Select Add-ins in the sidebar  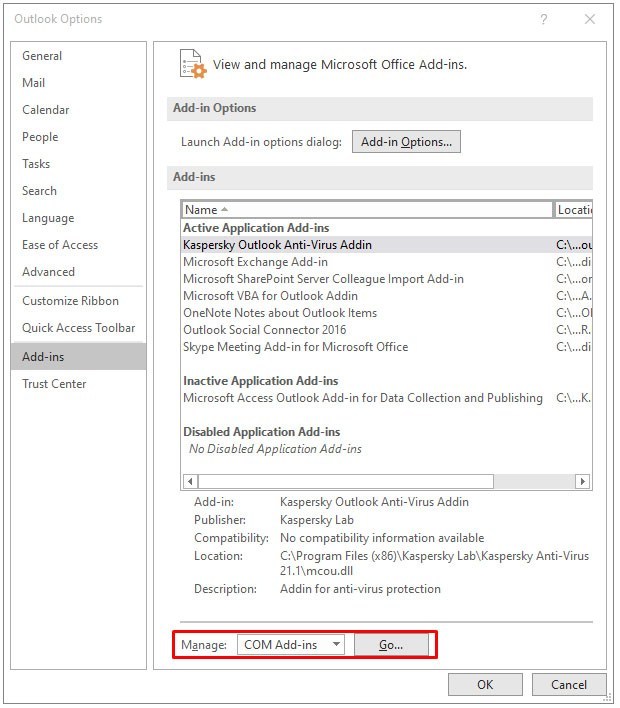tap(79, 357)
